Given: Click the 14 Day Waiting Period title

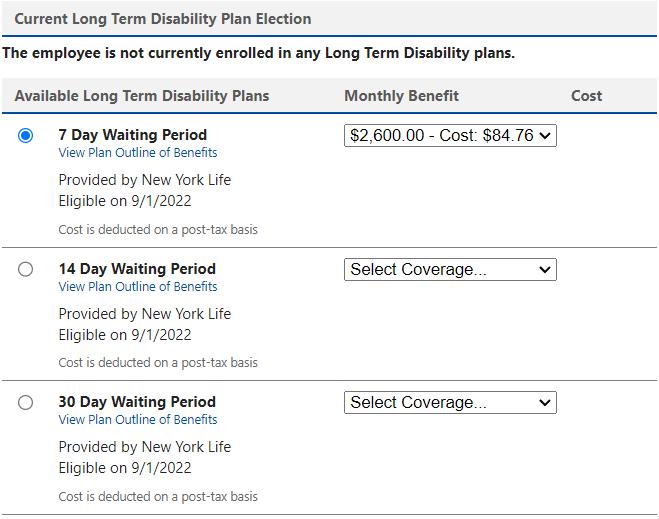Looking at the screenshot, I should click(x=137, y=268).
